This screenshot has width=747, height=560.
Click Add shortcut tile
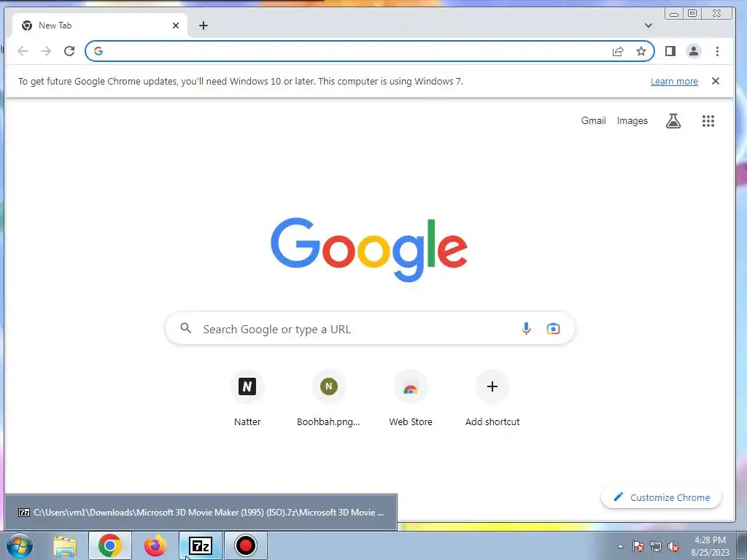pyautogui.click(x=492, y=399)
